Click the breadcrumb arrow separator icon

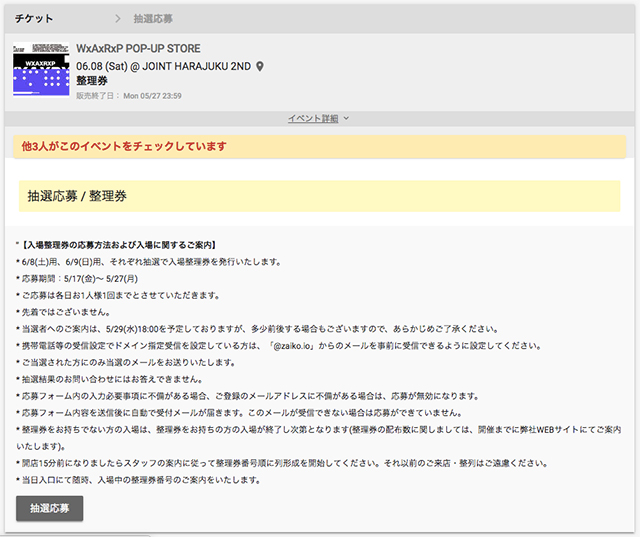point(118,18)
